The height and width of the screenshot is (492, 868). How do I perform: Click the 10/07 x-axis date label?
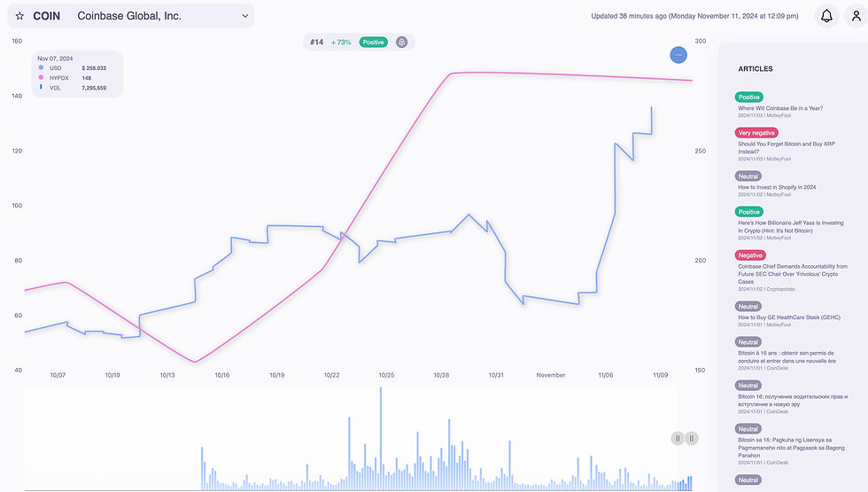point(58,375)
